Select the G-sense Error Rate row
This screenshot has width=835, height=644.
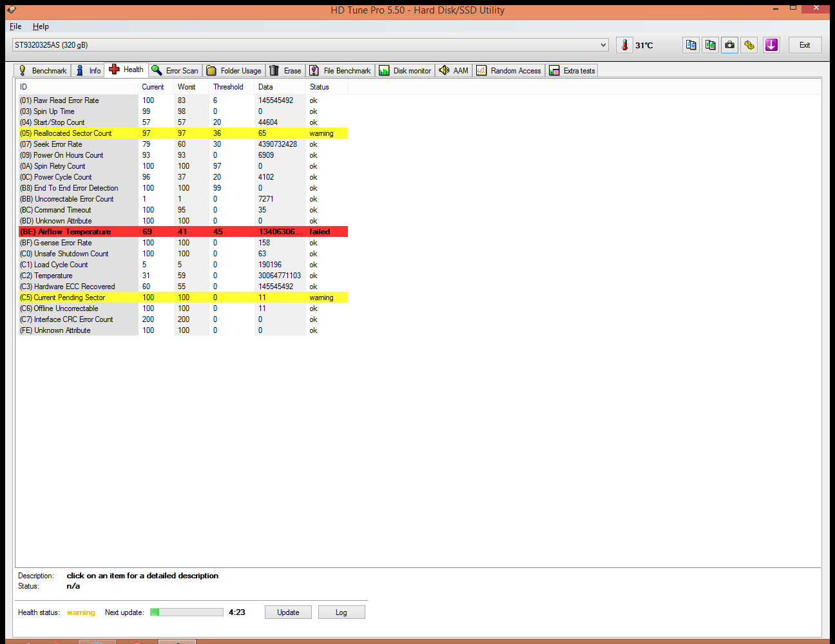pyautogui.click(x=183, y=243)
